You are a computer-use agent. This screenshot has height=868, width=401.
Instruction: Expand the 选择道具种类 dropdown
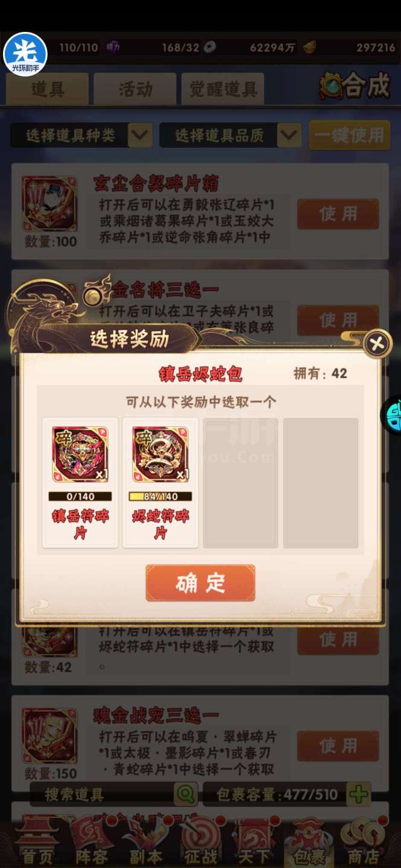tap(81, 135)
